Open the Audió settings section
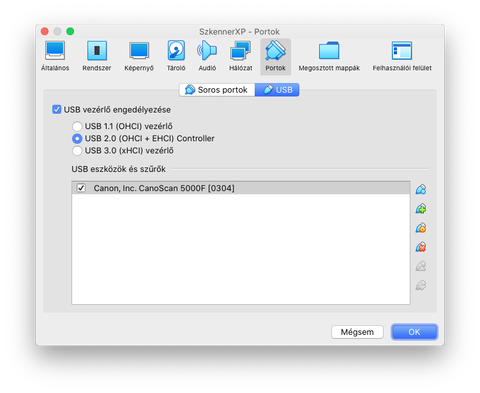The image size is (480, 393). click(207, 56)
